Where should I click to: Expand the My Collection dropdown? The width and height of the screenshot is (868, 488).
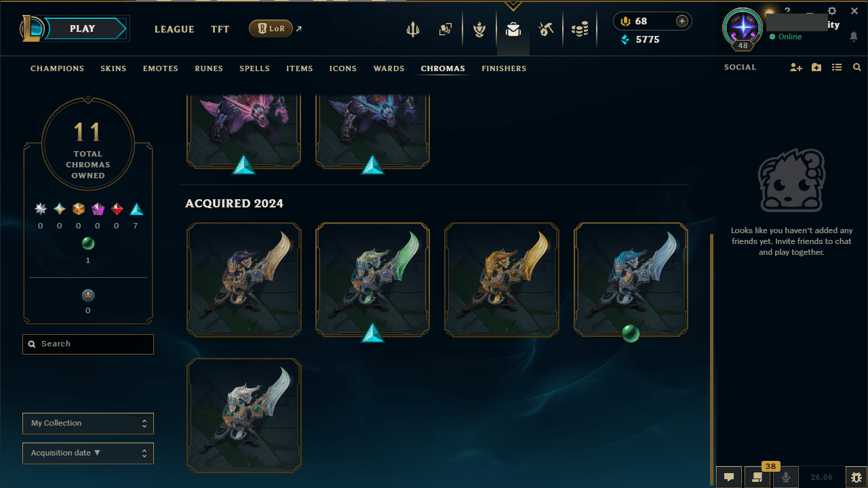(x=88, y=424)
